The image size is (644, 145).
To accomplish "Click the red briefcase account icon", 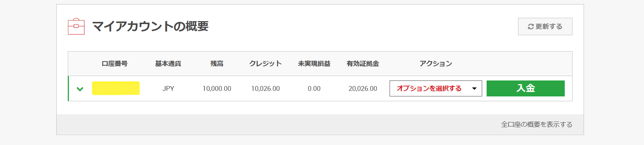I will pos(76,26).
